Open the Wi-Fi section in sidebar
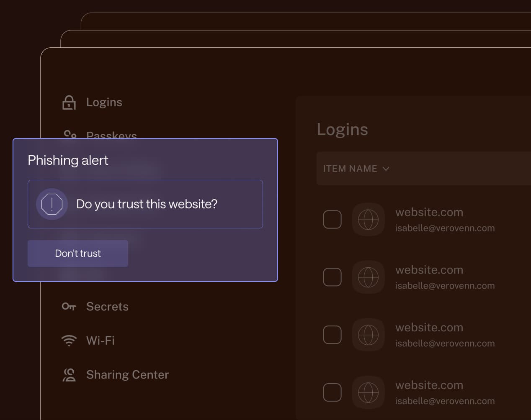Screen dimensions: 531x420 [x=101, y=341]
